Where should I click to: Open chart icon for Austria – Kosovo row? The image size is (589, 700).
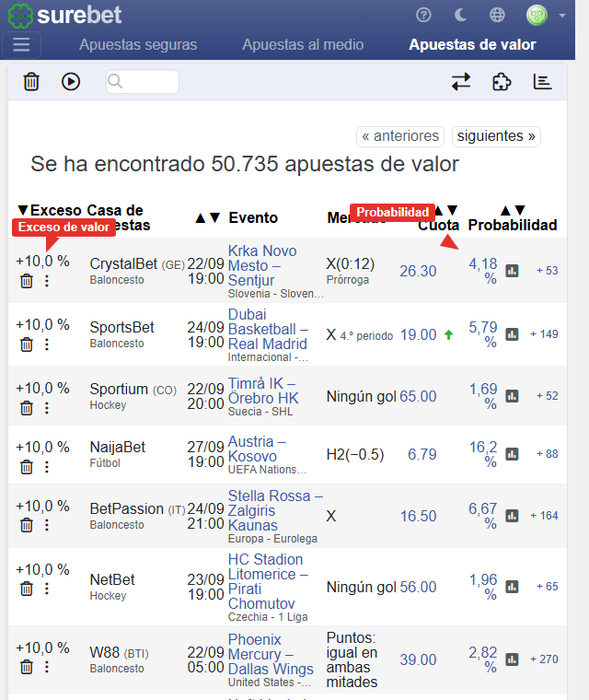[512, 454]
